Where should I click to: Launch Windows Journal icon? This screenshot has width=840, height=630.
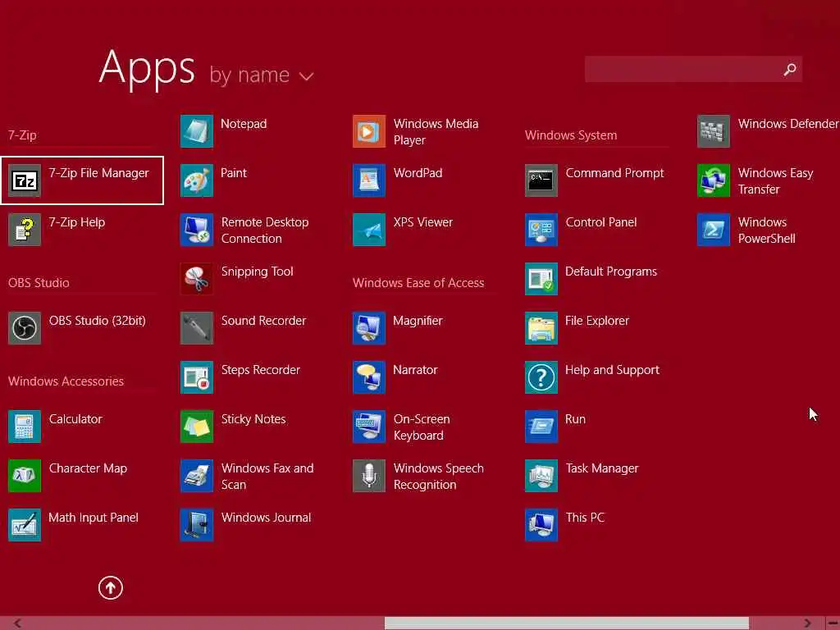(197, 525)
